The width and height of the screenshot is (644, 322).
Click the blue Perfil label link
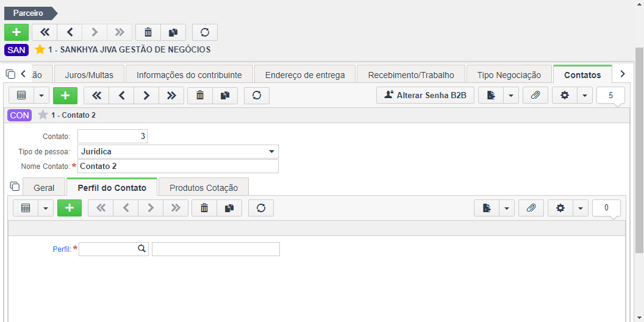pyautogui.click(x=62, y=249)
